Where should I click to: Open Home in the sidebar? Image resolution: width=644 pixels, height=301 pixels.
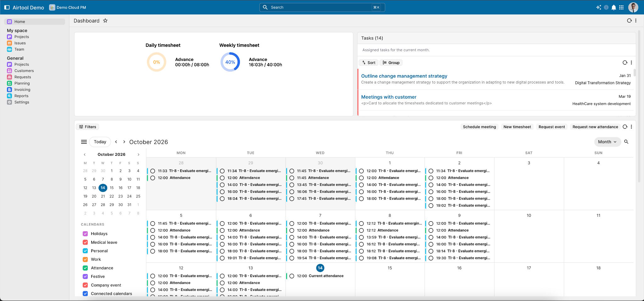click(x=35, y=22)
